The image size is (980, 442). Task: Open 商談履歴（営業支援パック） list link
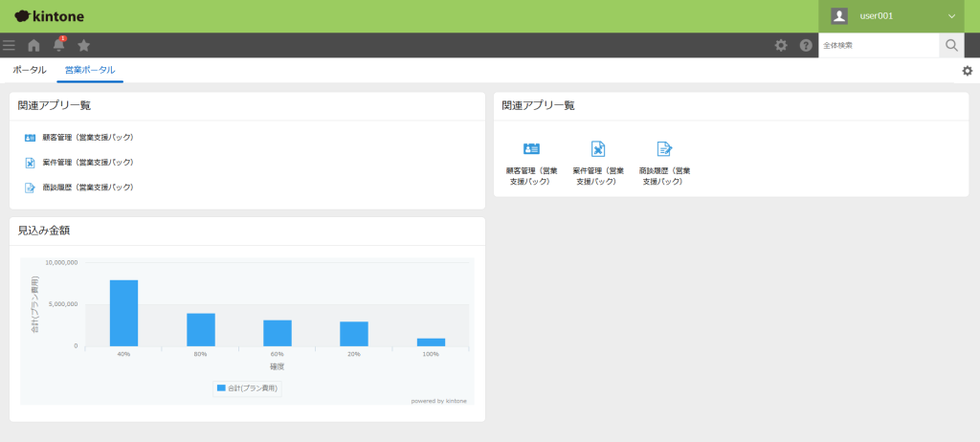click(x=87, y=188)
